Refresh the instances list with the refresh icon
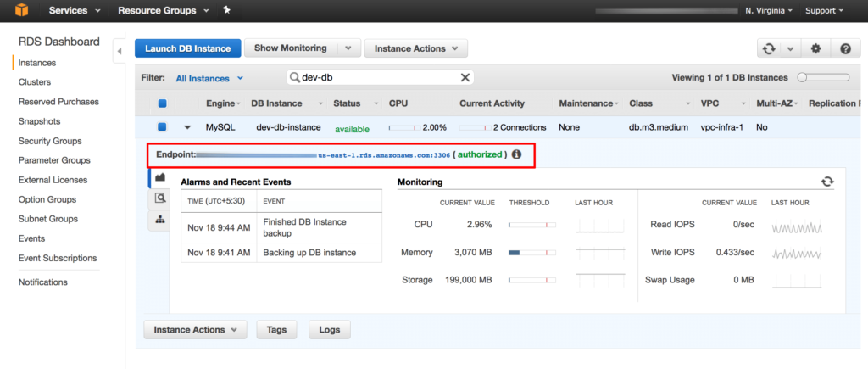The image size is (868, 369). pyautogui.click(x=768, y=48)
